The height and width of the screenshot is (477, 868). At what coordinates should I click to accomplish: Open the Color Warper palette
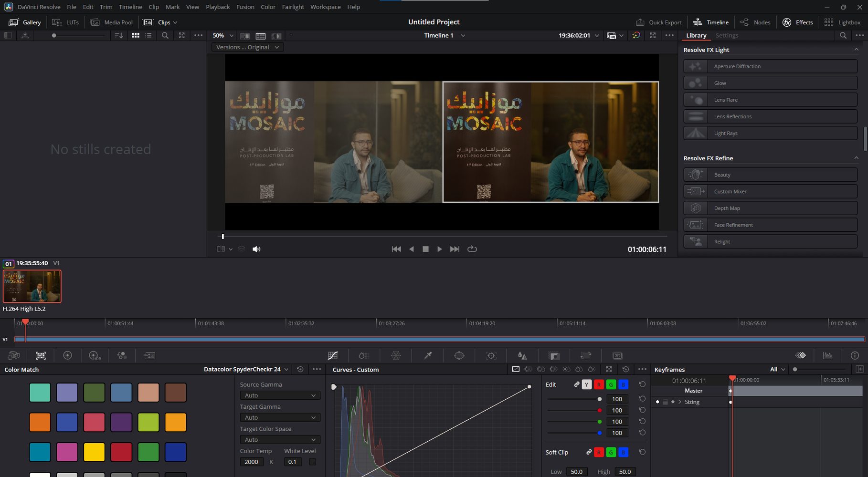(396, 355)
